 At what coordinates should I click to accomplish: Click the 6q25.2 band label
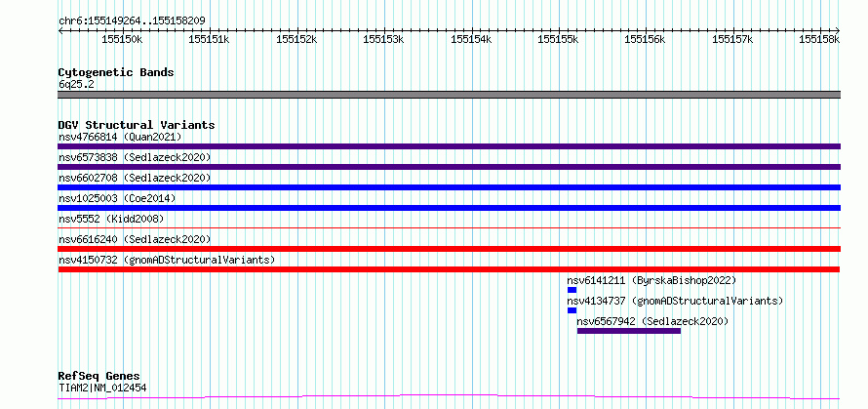tap(76, 84)
